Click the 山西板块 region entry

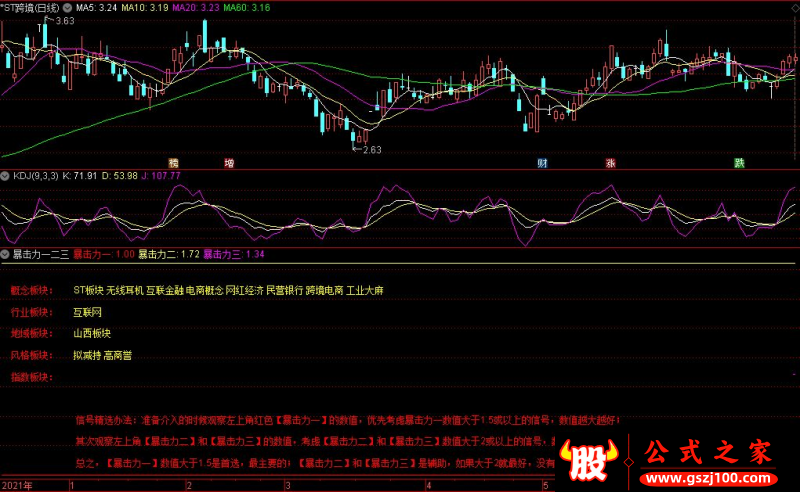point(92,334)
